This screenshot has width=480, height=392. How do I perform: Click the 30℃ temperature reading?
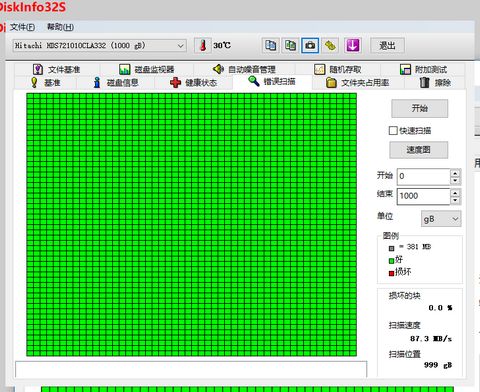pos(222,45)
